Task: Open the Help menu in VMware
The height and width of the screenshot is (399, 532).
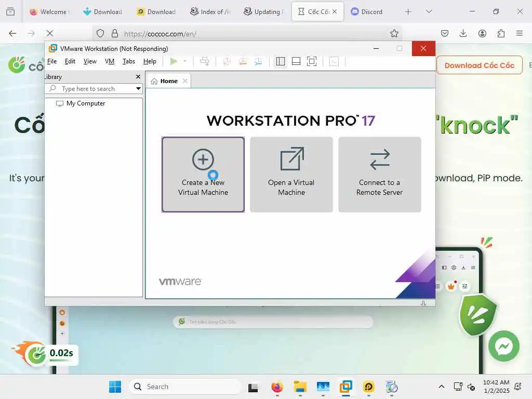Action: click(150, 61)
